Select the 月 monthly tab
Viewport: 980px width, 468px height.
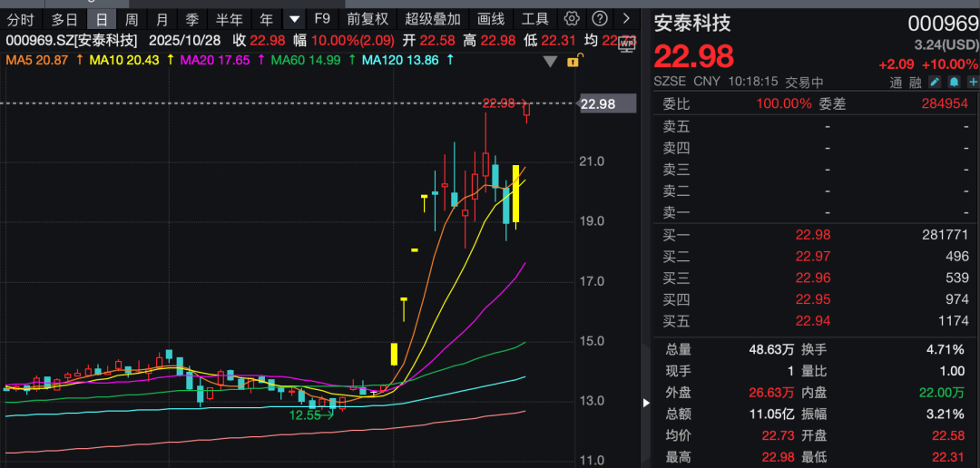pyautogui.click(x=162, y=19)
